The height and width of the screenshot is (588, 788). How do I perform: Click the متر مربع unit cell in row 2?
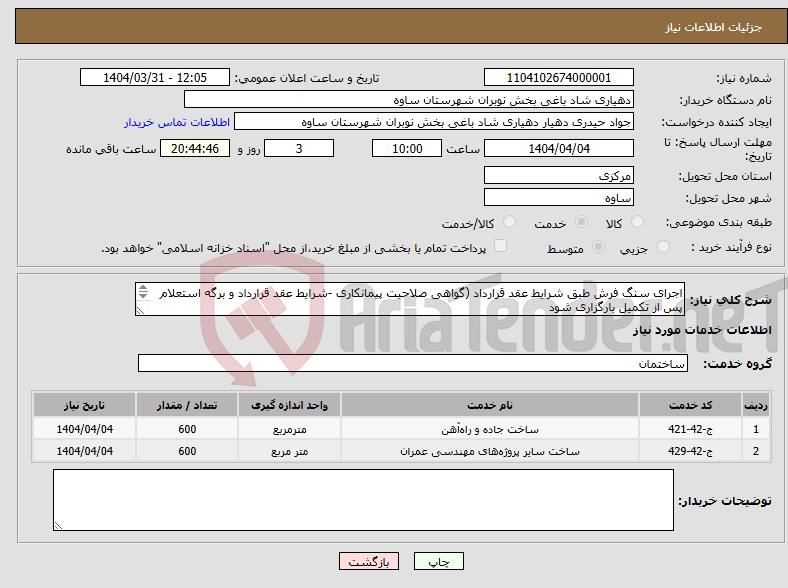[289, 451]
